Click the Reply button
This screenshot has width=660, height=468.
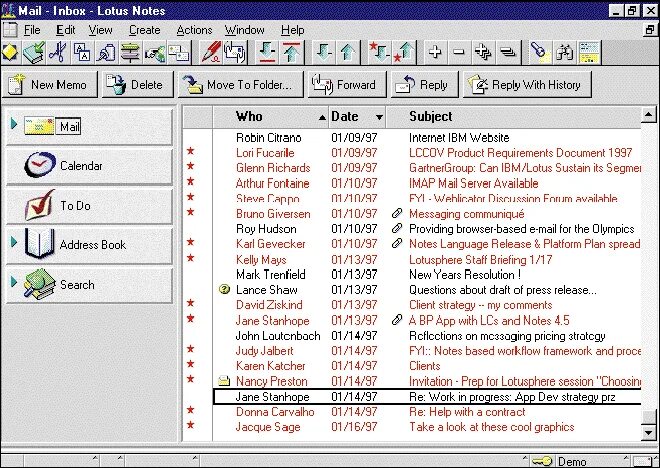pyautogui.click(x=424, y=85)
